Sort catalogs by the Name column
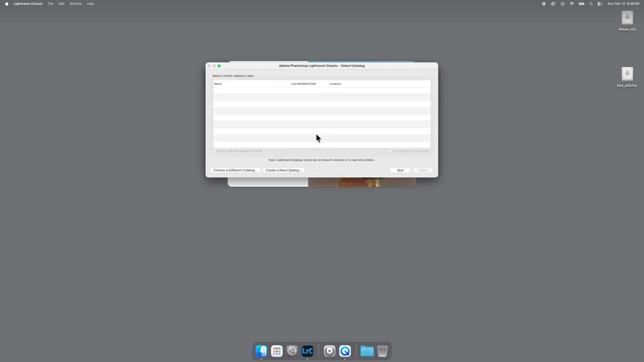The image size is (644, 362). click(218, 83)
